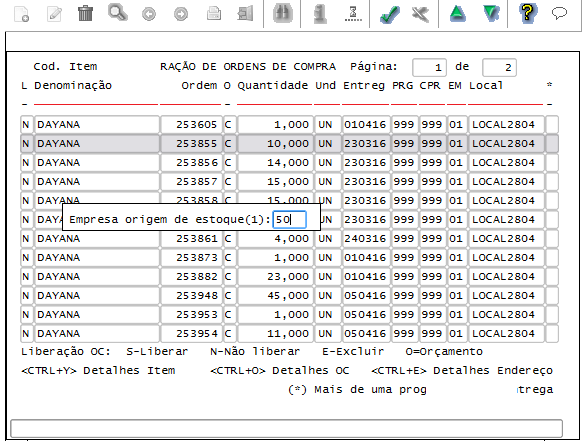Select order number 253873 cell
This screenshot has width=582, height=441.
pos(191,257)
